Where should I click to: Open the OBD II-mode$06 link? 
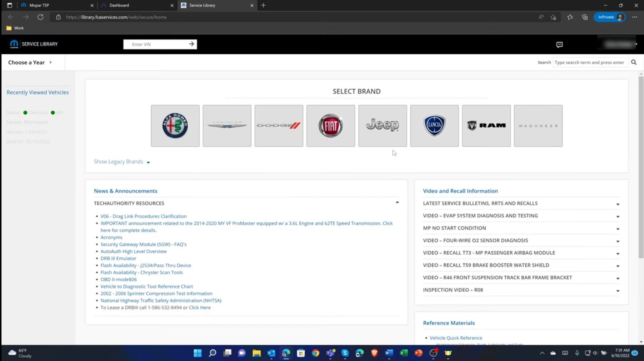pos(118,279)
